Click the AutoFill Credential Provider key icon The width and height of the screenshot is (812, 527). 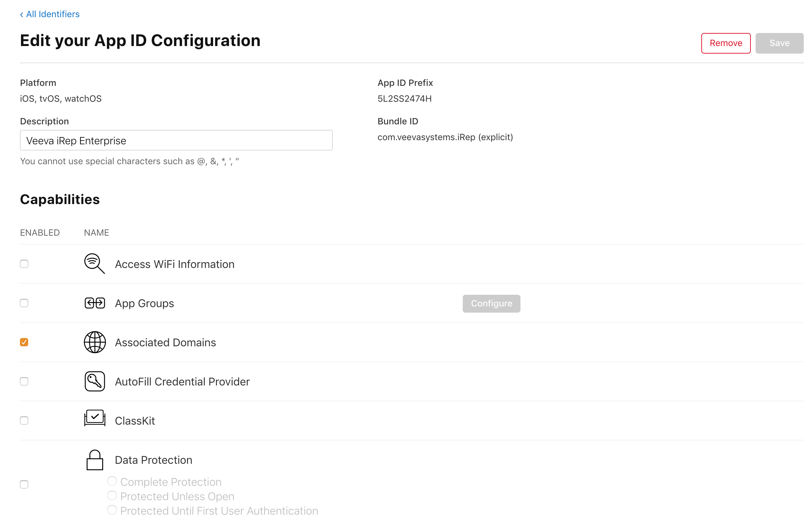tap(95, 381)
